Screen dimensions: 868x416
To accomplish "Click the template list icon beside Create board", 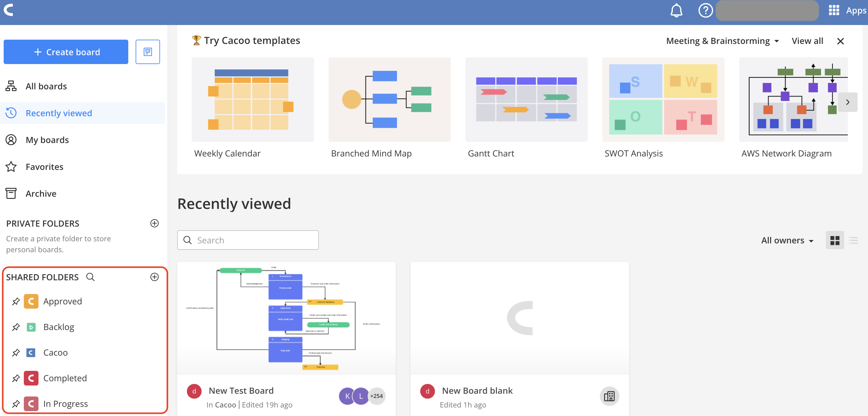I will coord(148,52).
